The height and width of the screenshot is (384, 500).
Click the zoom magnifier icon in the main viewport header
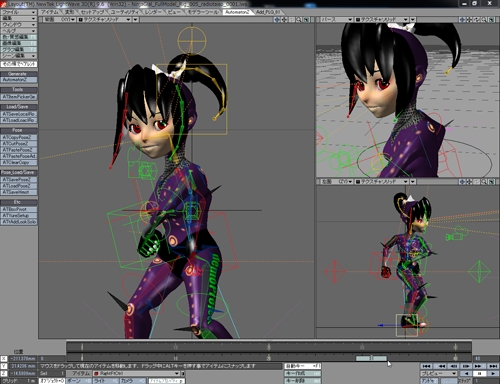(299, 20)
